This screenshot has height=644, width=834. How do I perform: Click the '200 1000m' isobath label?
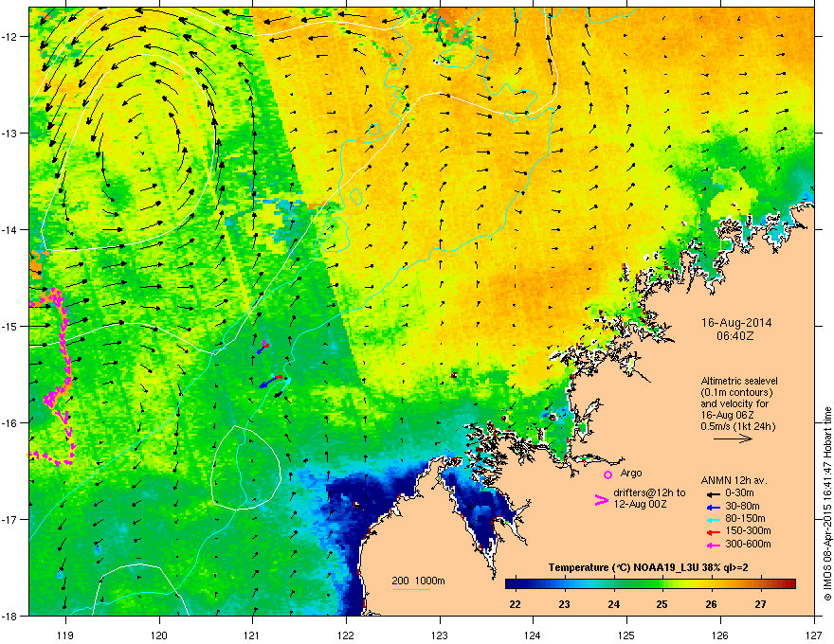tap(418, 581)
